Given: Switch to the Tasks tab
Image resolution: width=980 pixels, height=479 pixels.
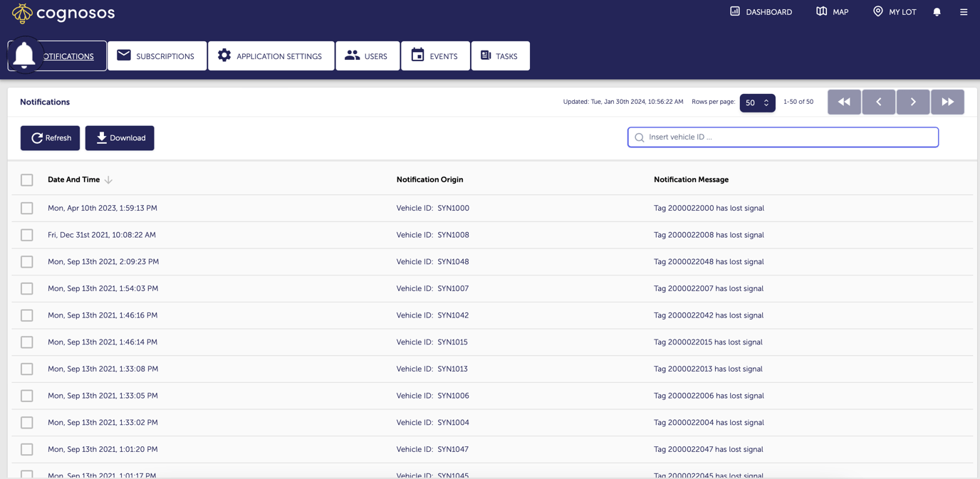Looking at the screenshot, I should pos(500,55).
